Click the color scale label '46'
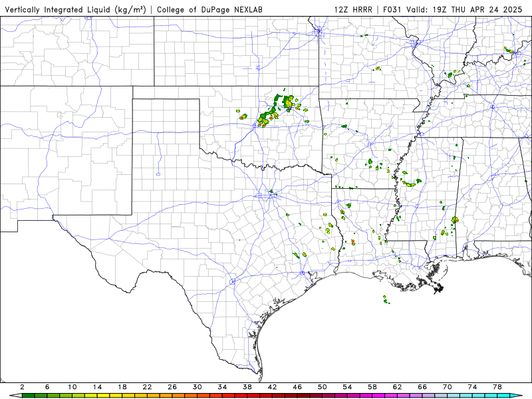 tap(297, 387)
